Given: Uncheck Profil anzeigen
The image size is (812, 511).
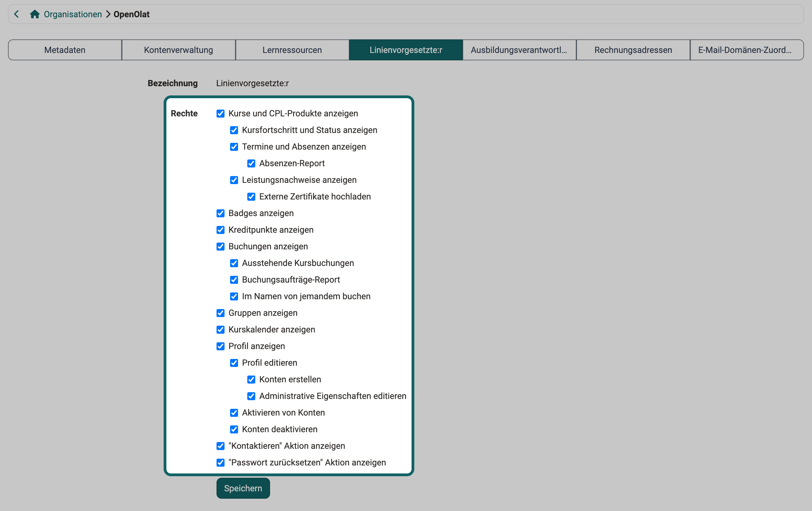Looking at the screenshot, I should (x=221, y=346).
